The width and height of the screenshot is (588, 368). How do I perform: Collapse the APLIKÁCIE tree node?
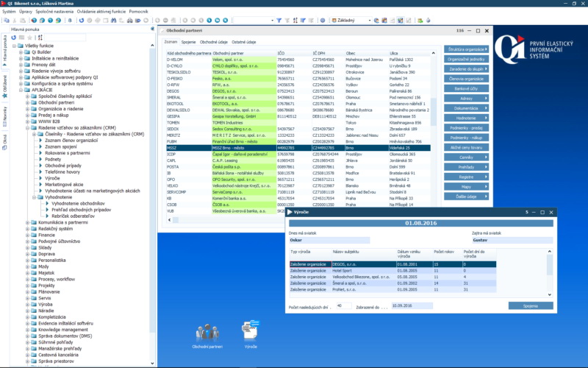click(x=21, y=90)
